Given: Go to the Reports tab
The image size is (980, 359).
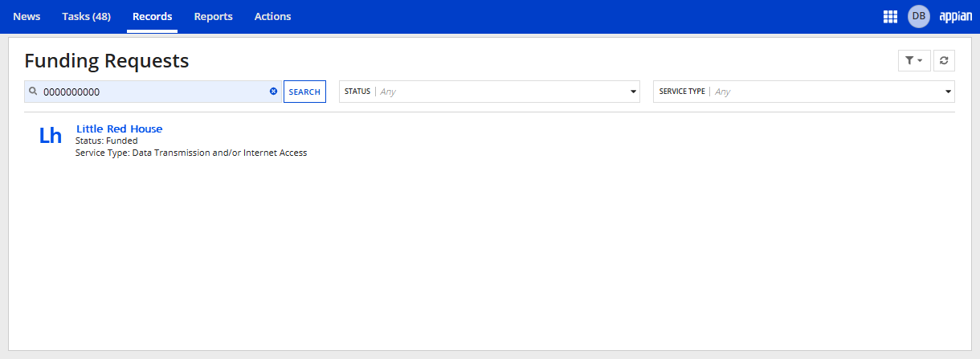Looking at the screenshot, I should coord(214,16).
